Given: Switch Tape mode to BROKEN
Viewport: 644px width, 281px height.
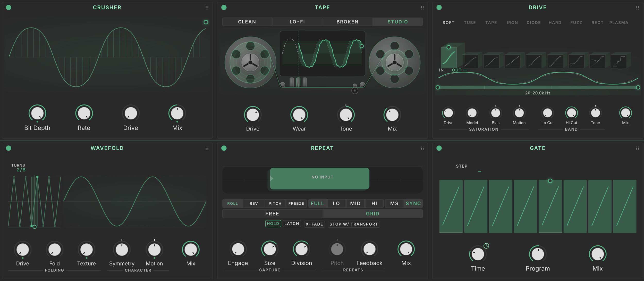Looking at the screenshot, I should (348, 22).
